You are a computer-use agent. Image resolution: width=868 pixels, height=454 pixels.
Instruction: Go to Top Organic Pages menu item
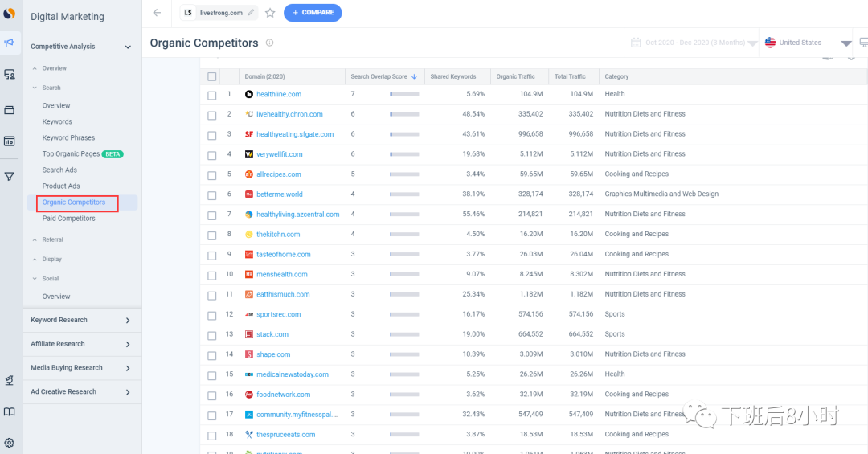click(x=71, y=154)
